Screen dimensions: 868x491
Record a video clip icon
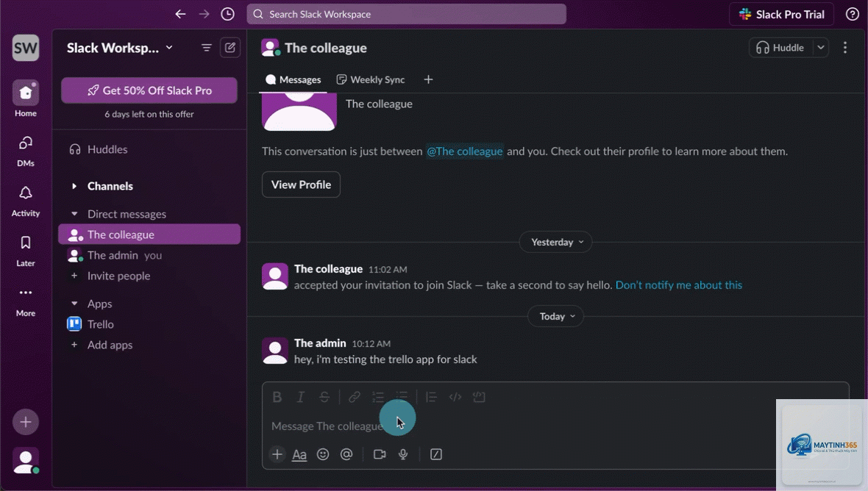click(x=379, y=454)
